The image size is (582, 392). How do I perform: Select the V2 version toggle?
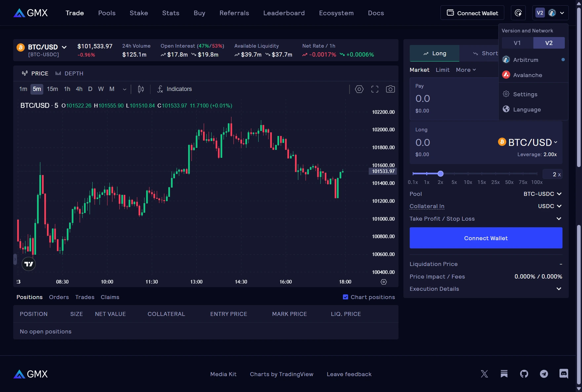(x=549, y=43)
